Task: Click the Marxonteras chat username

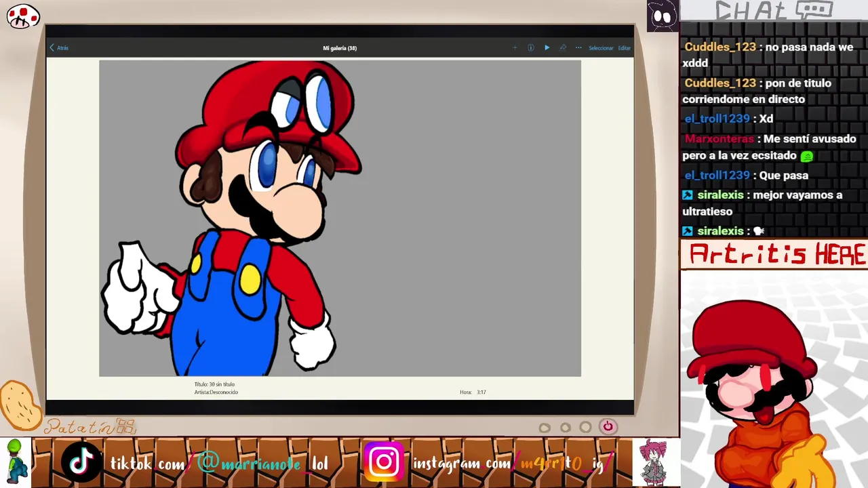Action: pos(719,139)
